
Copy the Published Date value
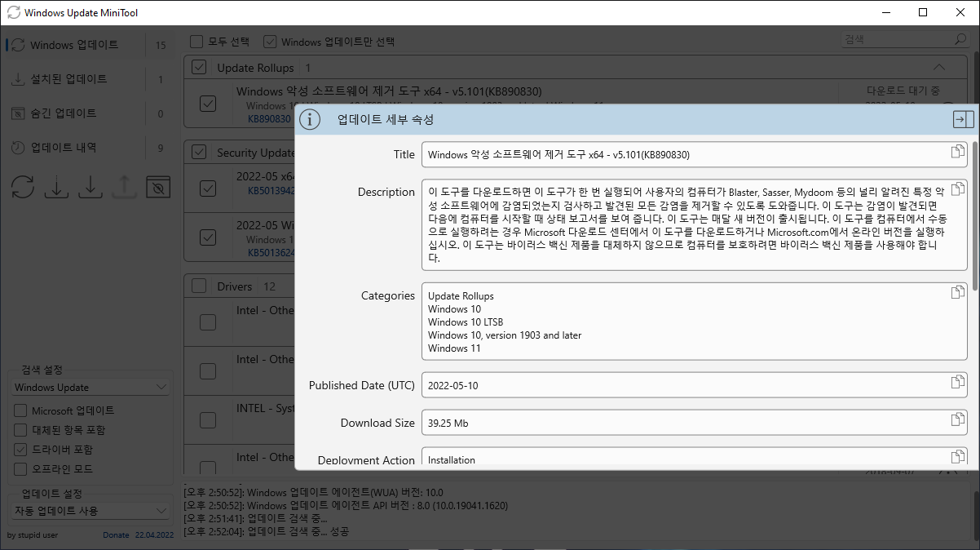pos(957,382)
